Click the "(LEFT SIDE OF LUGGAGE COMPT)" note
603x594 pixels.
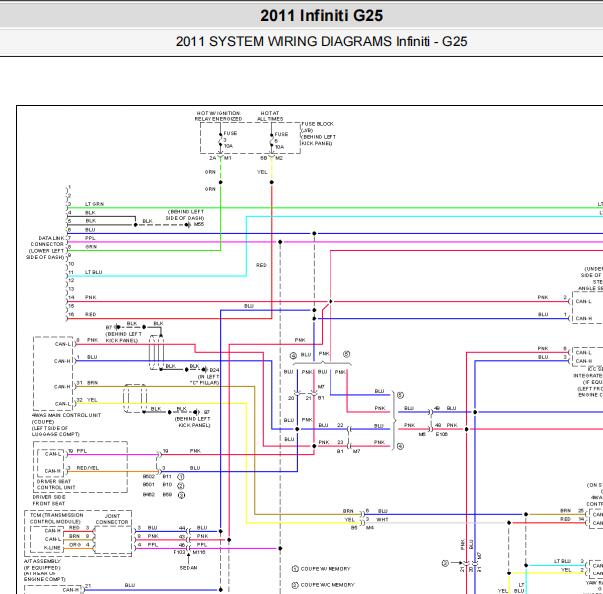point(55,431)
